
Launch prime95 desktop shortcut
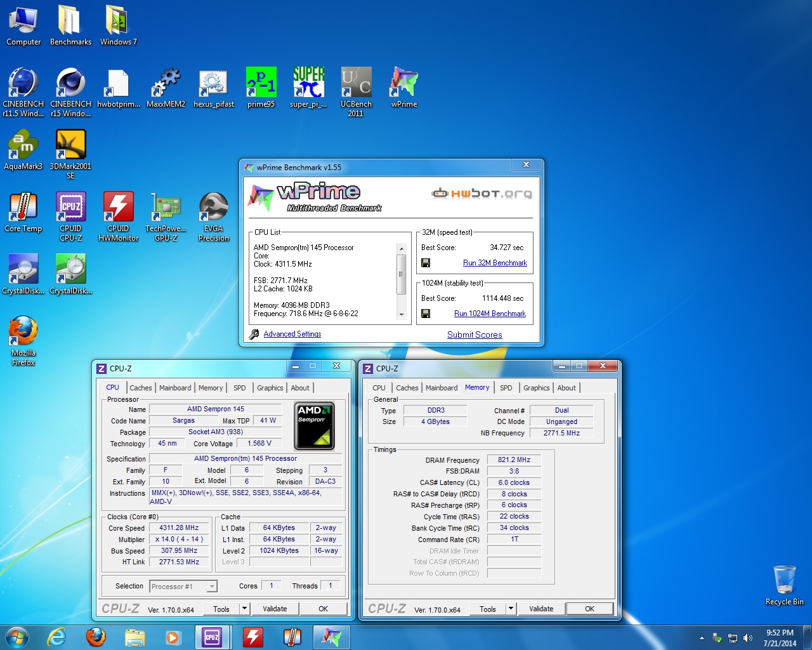[x=261, y=88]
